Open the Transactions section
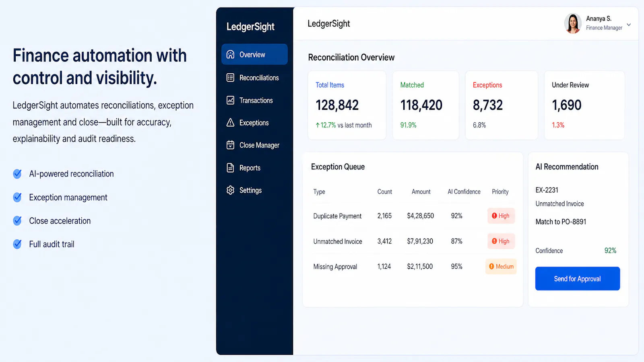Viewport: 644px width, 362px height. point(250,100)
